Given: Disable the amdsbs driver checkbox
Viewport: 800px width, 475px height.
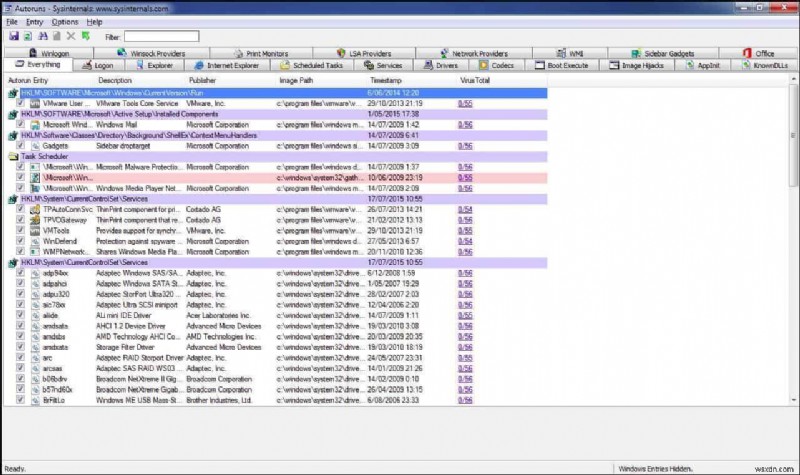Looking at the screenshot, I should (x=20, y=336).
